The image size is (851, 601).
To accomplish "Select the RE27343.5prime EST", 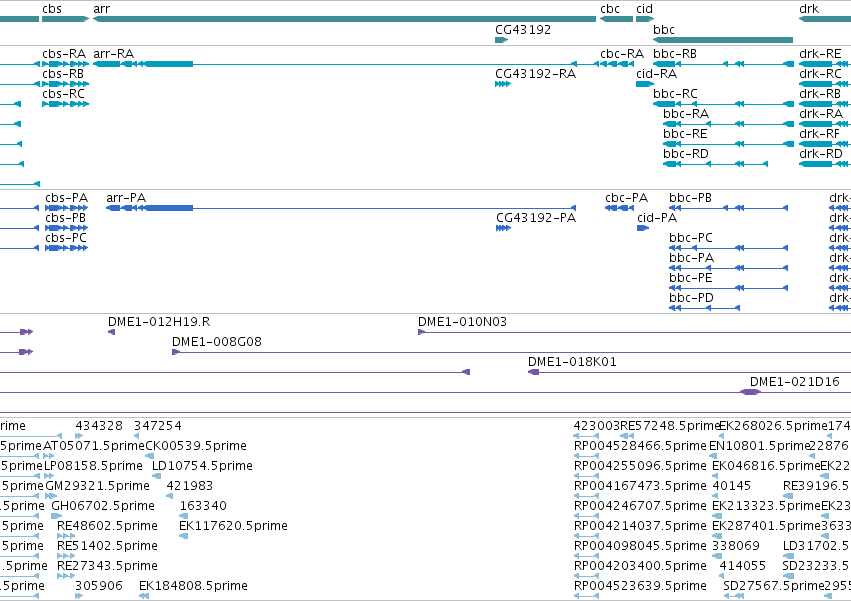I will click(x=66, y=576).
